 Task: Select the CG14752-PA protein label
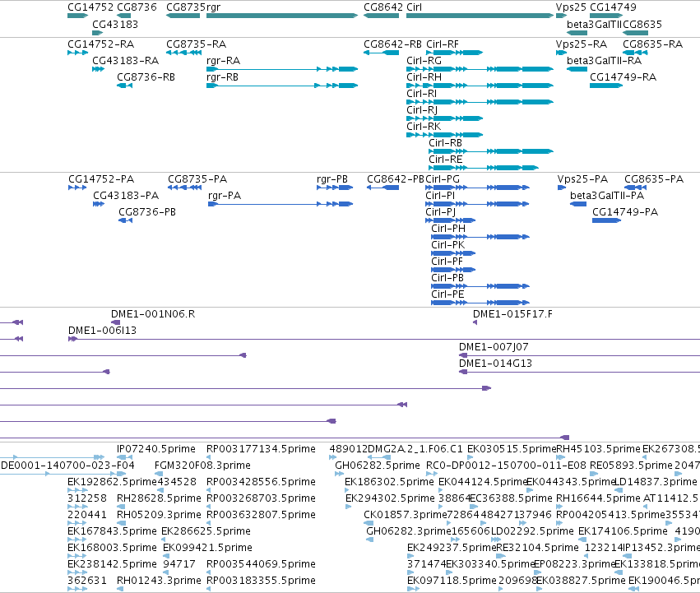tap(101, 179)
